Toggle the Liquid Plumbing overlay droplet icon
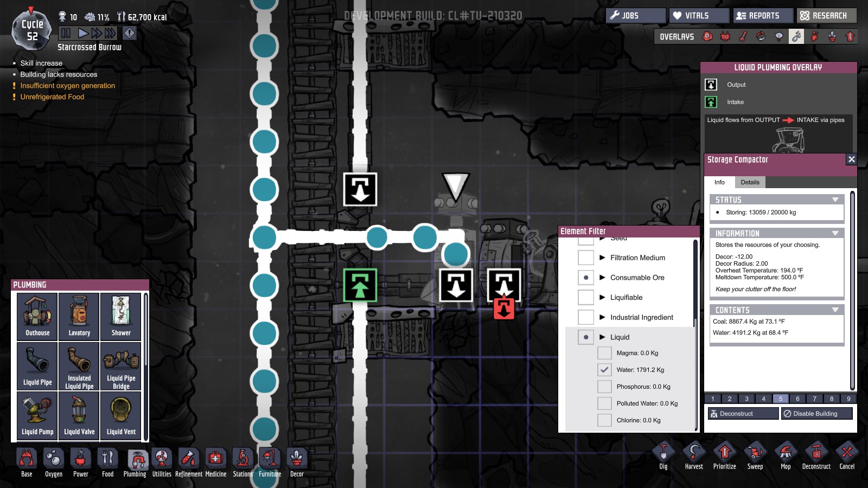 796,36
